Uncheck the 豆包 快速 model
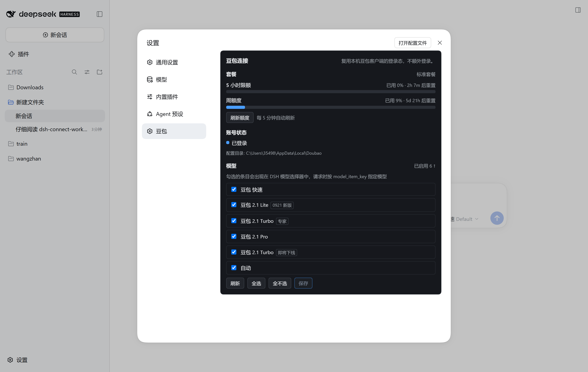The width and height of the screenshot is (588, 372). click(x=234, y=189)
